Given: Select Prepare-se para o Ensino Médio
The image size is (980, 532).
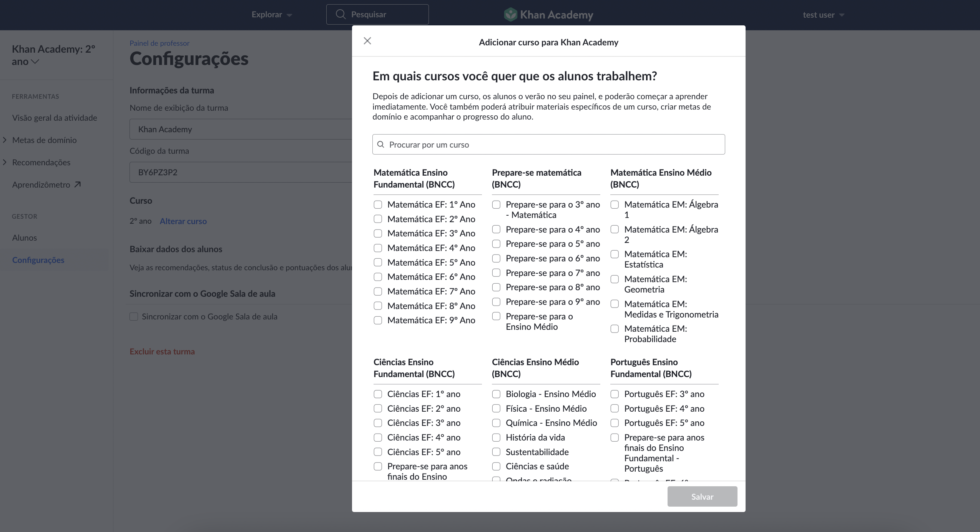Looking at the screenshot, I should pyautogui.click(x=496, y=316).
